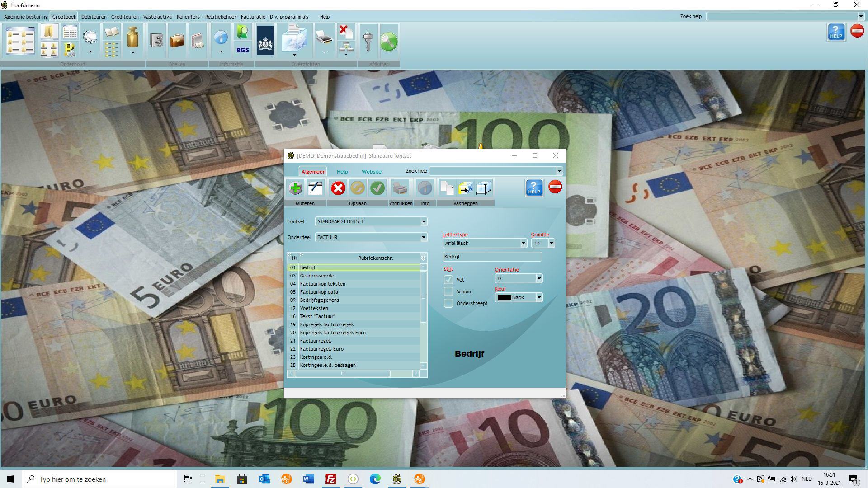The height and width of the screenshot is (488, 868).
Task: Open the Onderdeel FACTUUR dropdown
Action: tap(424, 237)
